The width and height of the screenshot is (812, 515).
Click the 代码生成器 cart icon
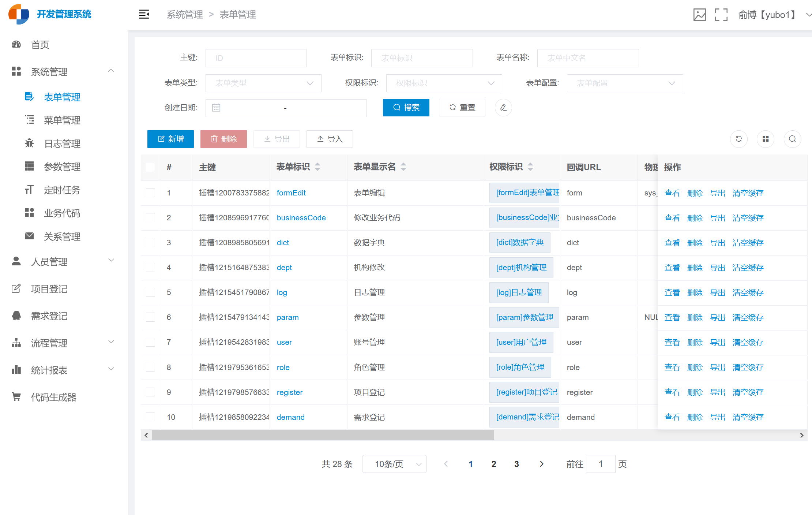16,397
